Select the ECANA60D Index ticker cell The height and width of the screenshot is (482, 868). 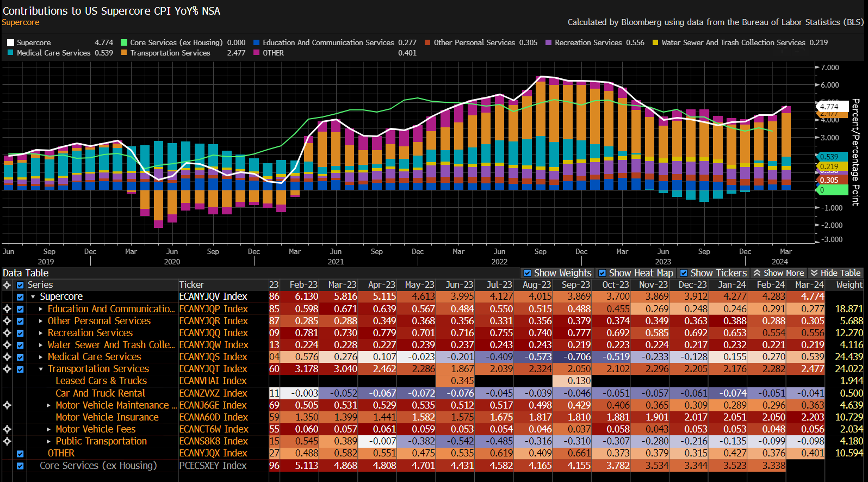[213, 417]
